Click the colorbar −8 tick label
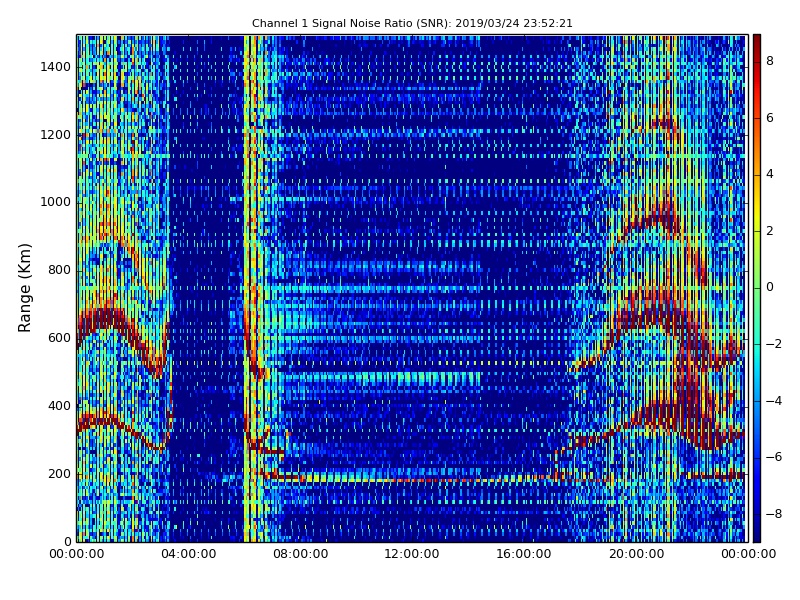This screenshot has width=800, height=600. coord(774,514)
